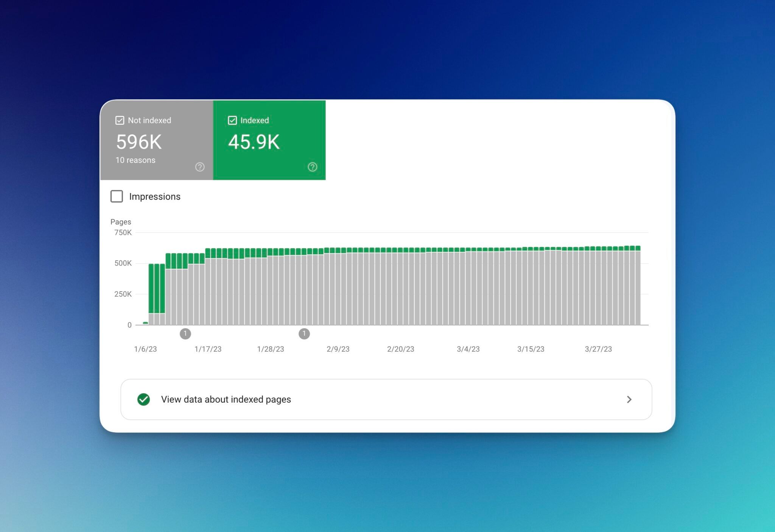The width and height of the screenshot is (775, 532).
Task: Enable the Impressions checkbox
Action: coord(117,196)
